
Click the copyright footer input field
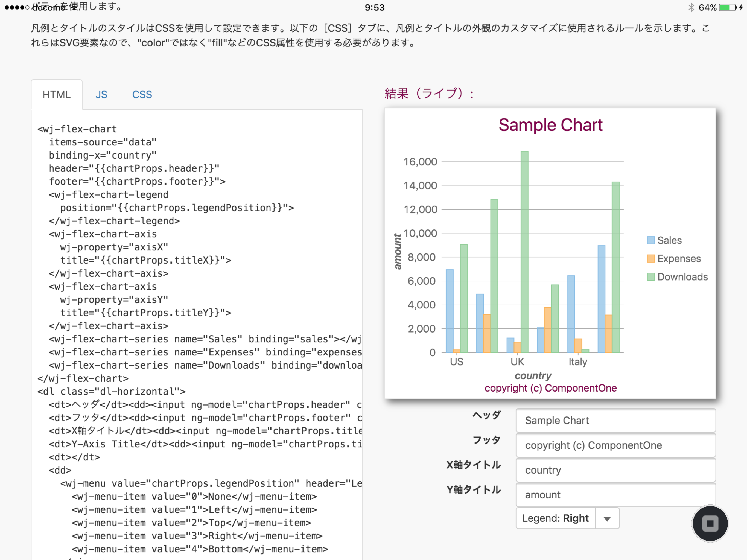click(x=615, y=445)
